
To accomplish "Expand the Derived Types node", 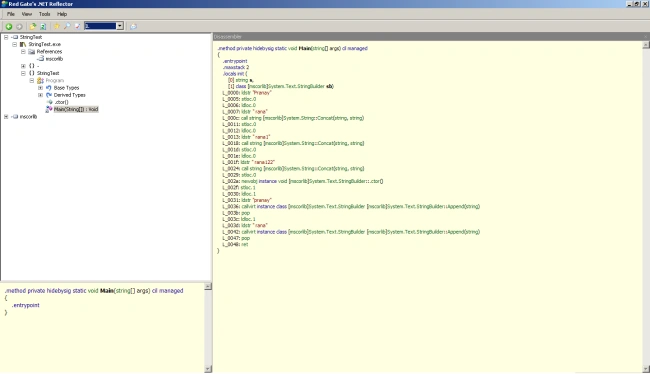I will click(x=40, y=95).
